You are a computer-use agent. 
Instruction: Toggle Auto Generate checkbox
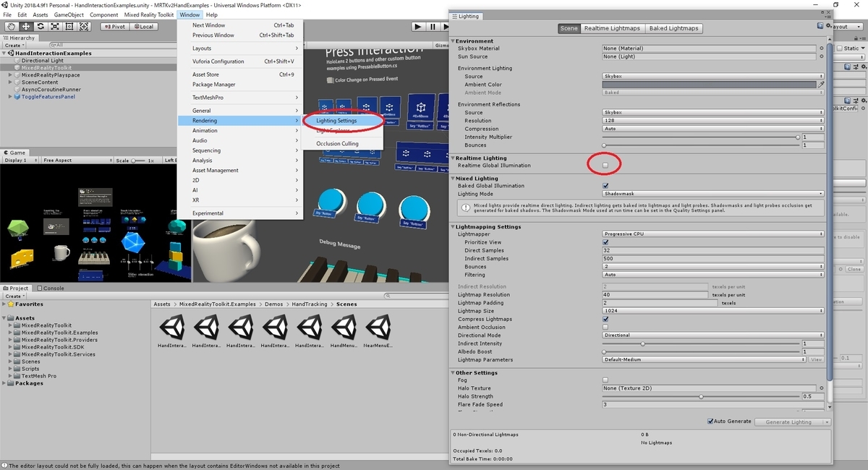[711, 422]
